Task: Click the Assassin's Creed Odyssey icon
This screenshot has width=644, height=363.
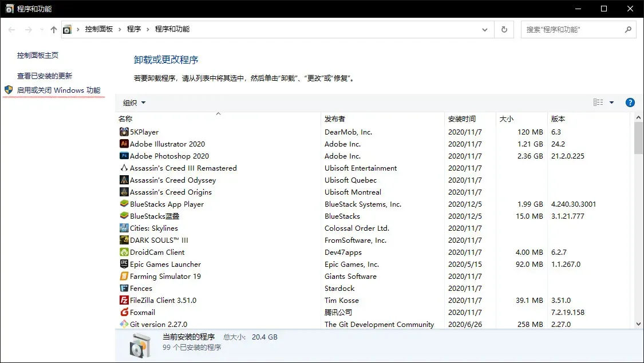Action: pyautogui.click(x=124, y=180)
